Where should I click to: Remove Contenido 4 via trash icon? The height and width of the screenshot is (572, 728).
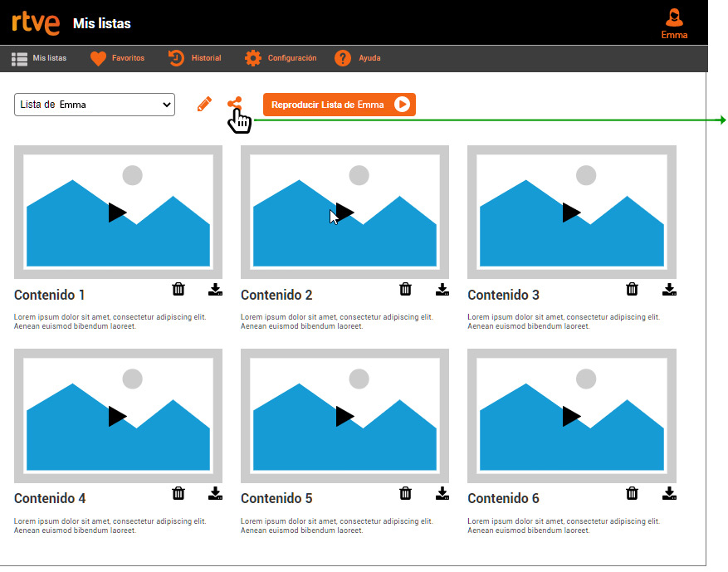pyautogui.click(x=178, y=493)
